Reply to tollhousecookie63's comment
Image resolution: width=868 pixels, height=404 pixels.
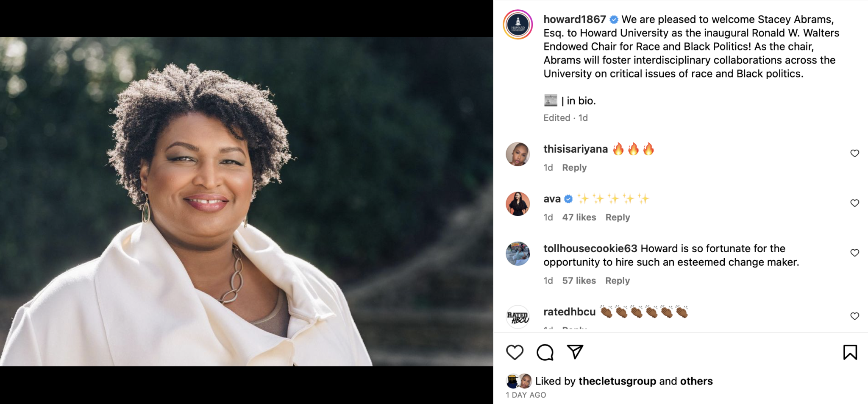point(617,280)
